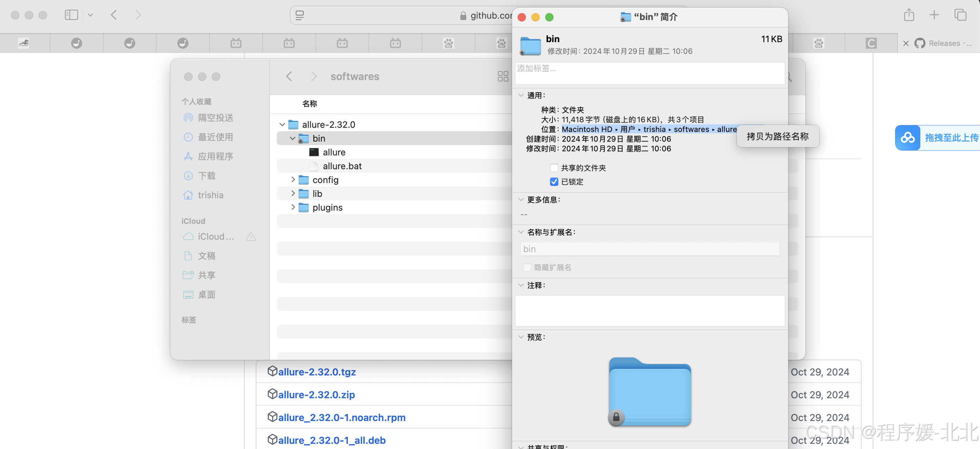The width and height of the screenshot is (980, 449).
Task: Open AirDrop (隔空投送) in Finder sidebar
Action: coord(209,118)
